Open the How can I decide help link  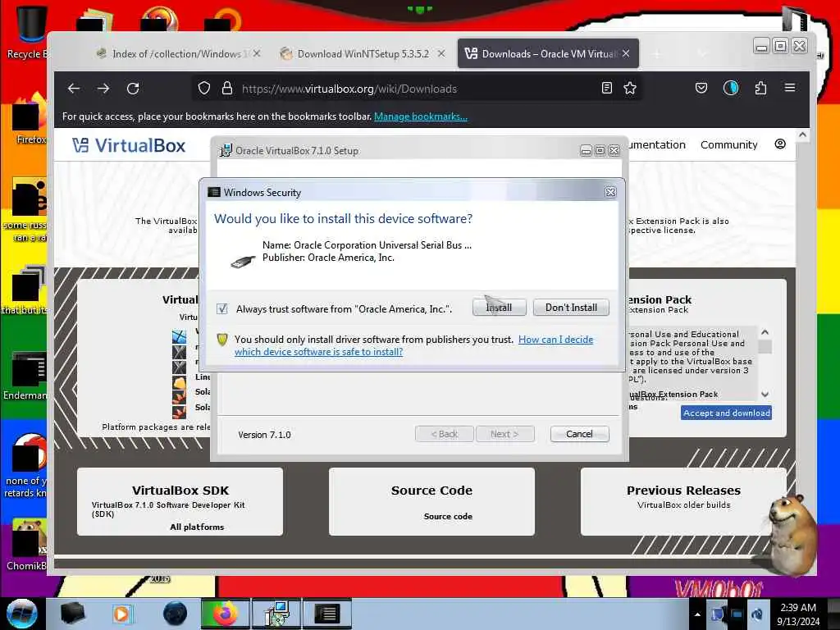pyautogui.click(x=413, y=345)
